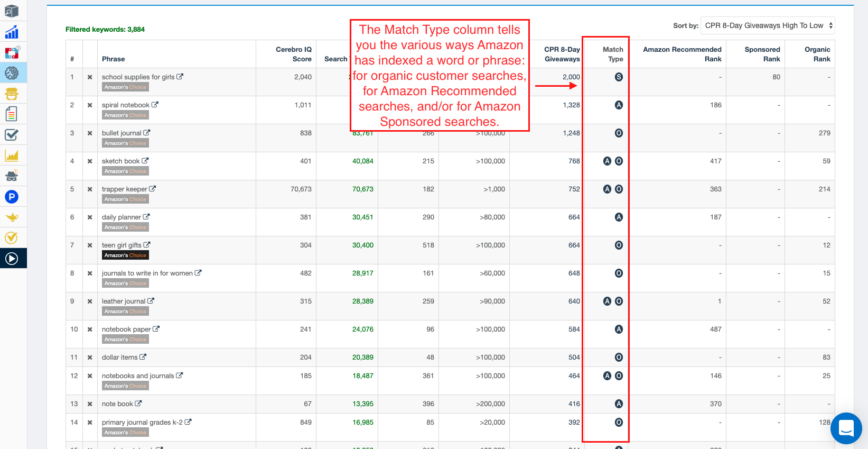Image resolution: width=868 pixels, height=449 pixels.
Task: Open external link icon beside 'bullet journal'
Action: [147, 133]
